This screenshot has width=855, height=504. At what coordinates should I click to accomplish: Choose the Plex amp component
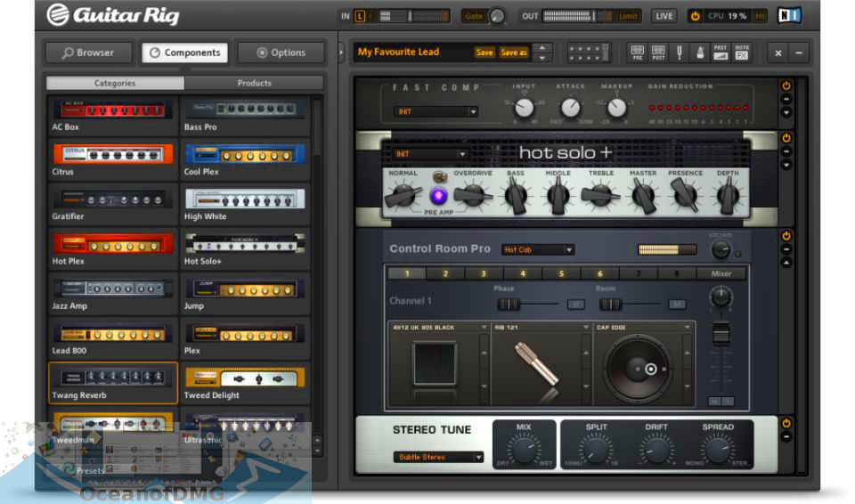[245, 339]
